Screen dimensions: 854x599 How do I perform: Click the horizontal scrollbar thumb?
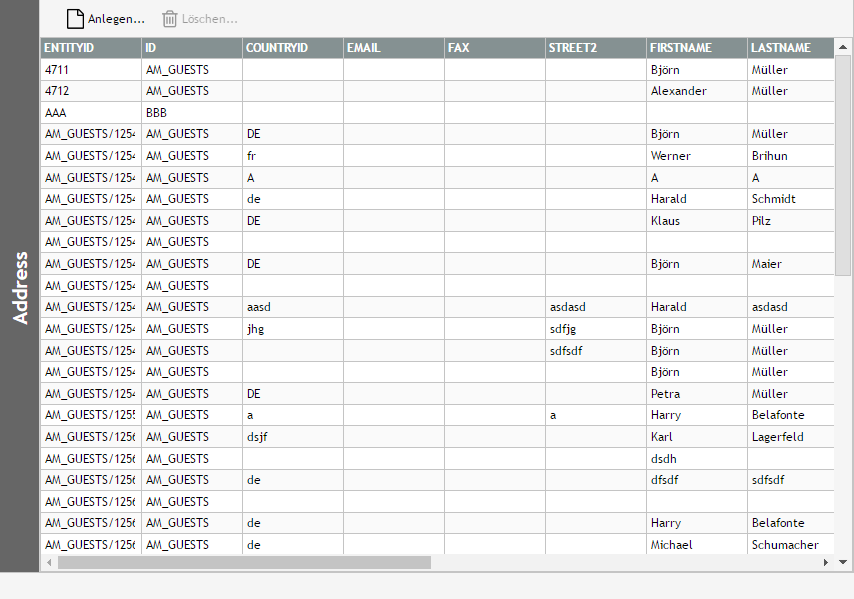[244, 563]
